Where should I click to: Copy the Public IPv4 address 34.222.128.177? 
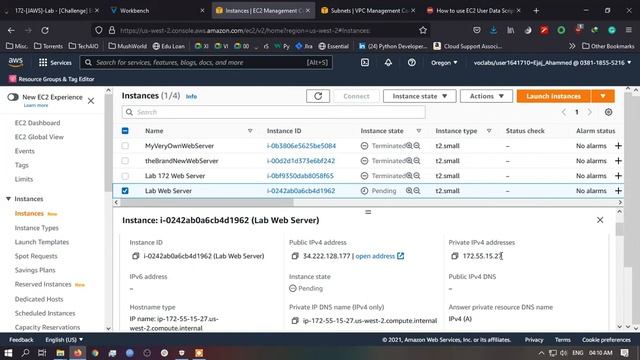[x=295, y=256]
